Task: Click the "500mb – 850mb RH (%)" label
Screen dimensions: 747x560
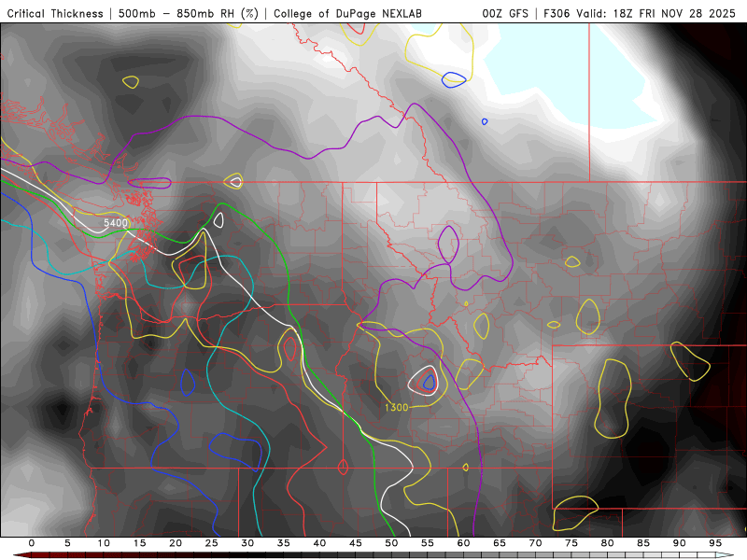Action: pyautogui.click(x=189, y=13)
